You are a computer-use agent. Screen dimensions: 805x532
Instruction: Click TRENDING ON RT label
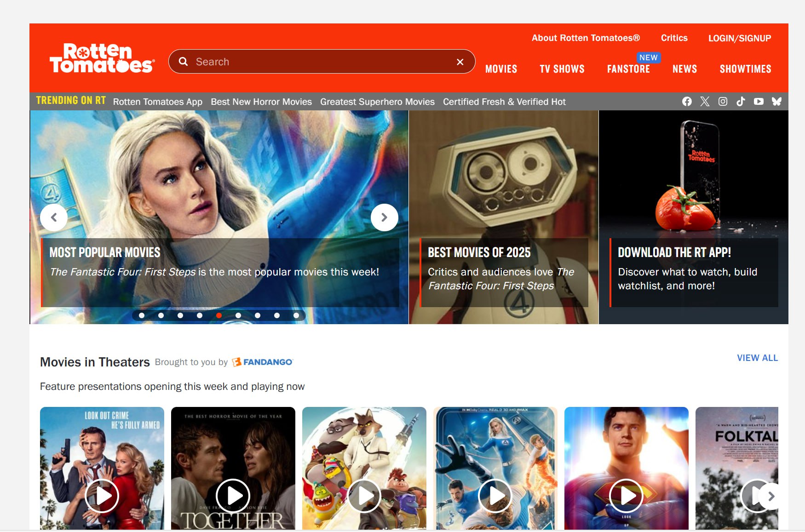pyautogui.click(x=71, y=101)
